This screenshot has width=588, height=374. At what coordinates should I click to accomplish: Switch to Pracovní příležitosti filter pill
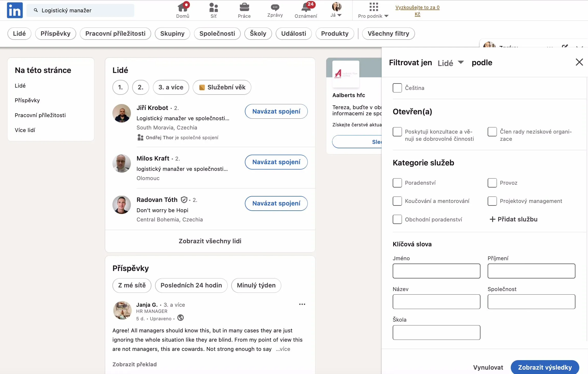pyautogui.click(x=115, y=34)
